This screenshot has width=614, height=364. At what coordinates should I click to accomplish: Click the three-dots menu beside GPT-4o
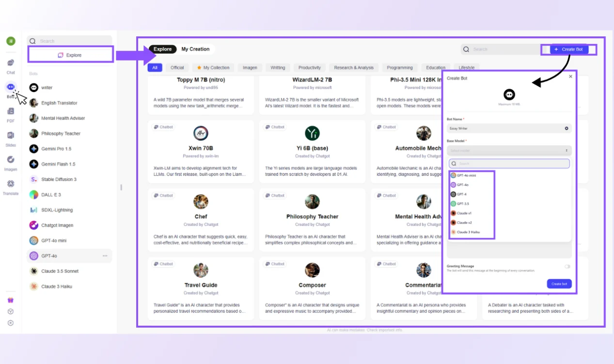pyautogui.click(x=105, y=256)
